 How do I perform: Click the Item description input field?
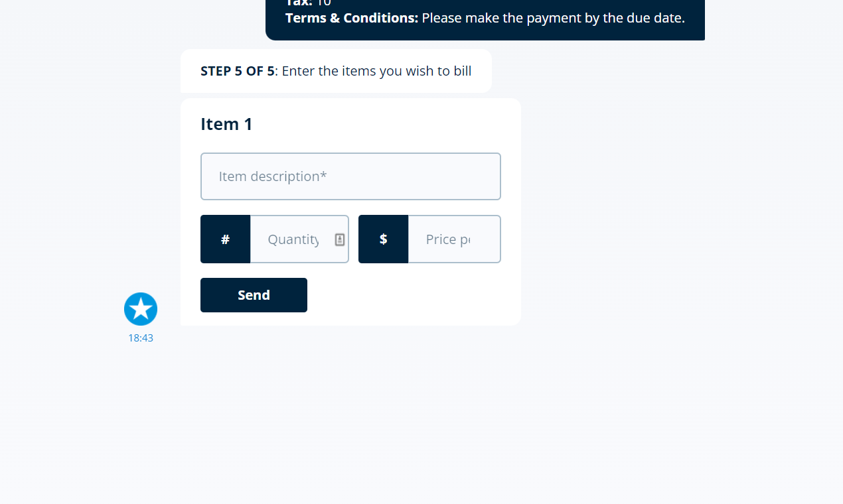(350, 176)
